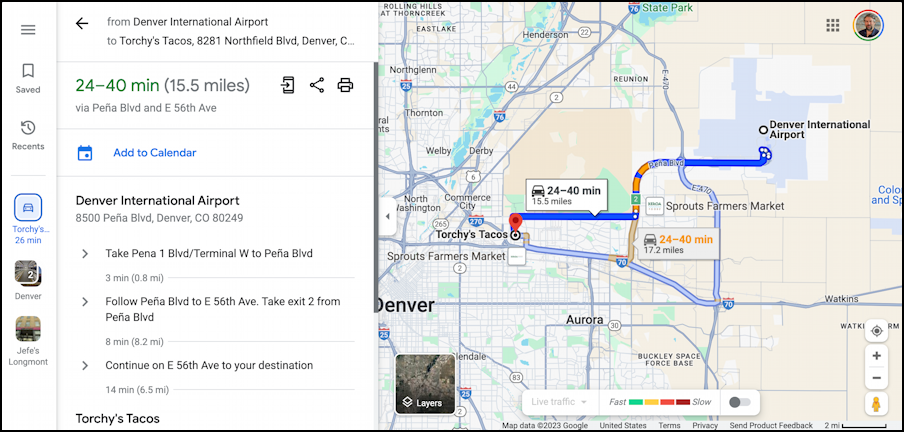Open the Saved places bookmark
The height and width of the screenshot is (432, 904).
click(x=28, y=78)
